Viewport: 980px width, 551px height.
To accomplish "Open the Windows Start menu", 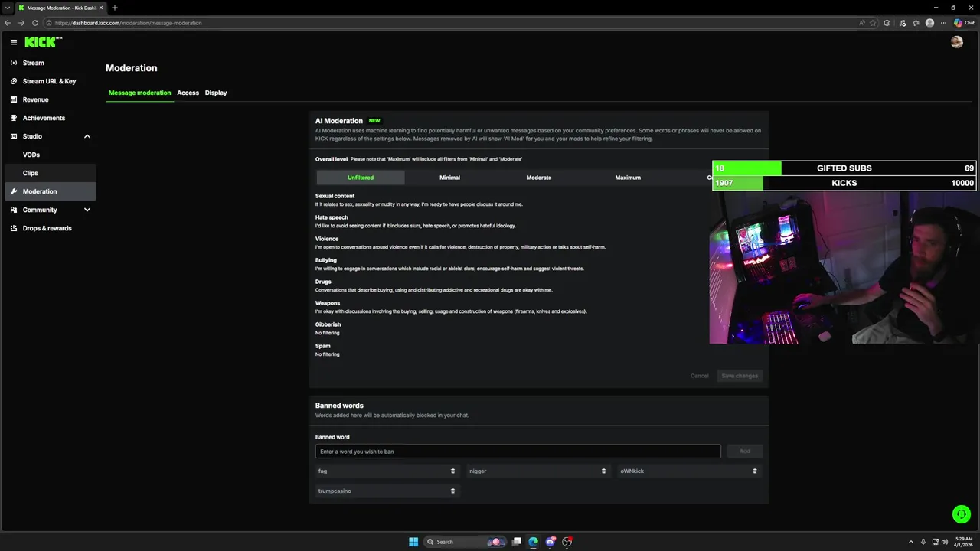I will tap(413, 542).
